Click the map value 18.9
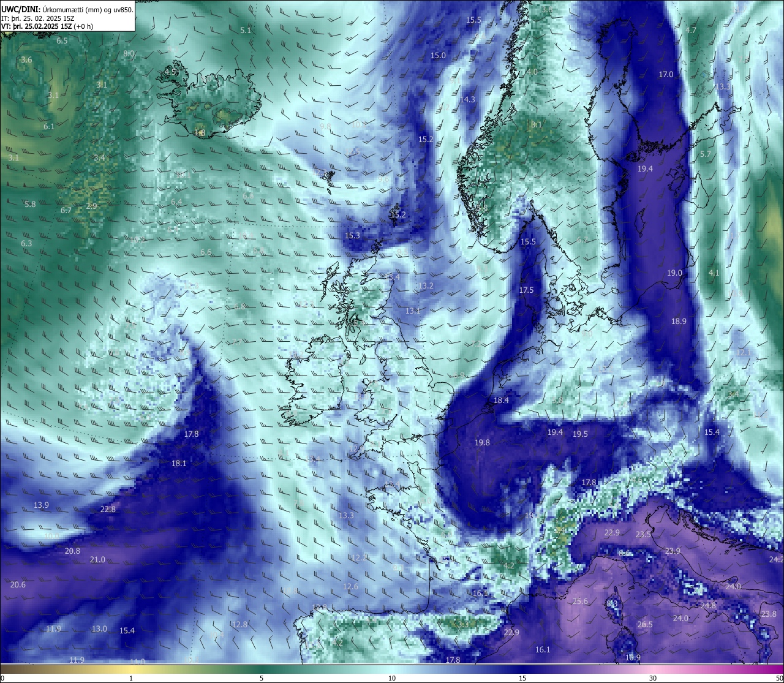 tap(679, 322)
